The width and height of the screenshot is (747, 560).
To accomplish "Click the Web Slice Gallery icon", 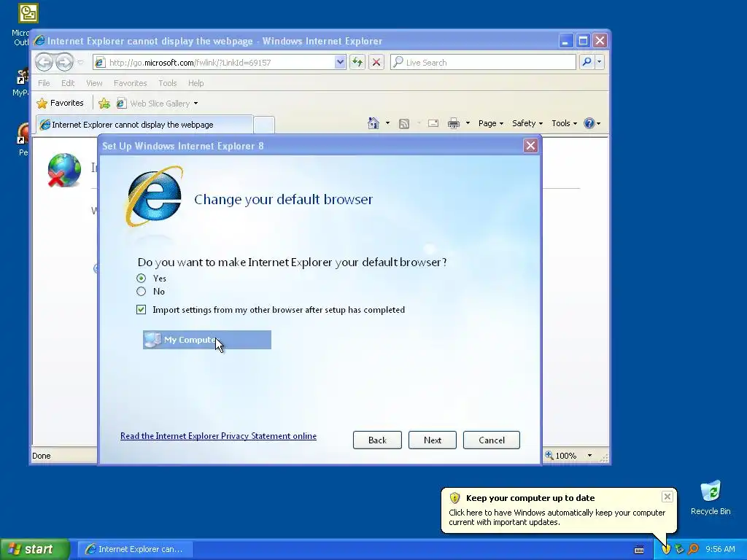I will point(122,103).
